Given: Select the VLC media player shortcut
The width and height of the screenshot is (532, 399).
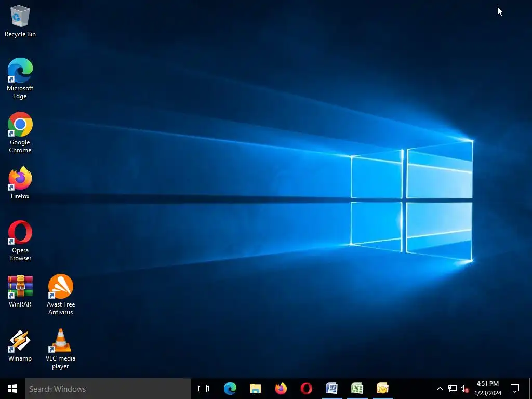Looking at the screenshot, I should (61, 349).
